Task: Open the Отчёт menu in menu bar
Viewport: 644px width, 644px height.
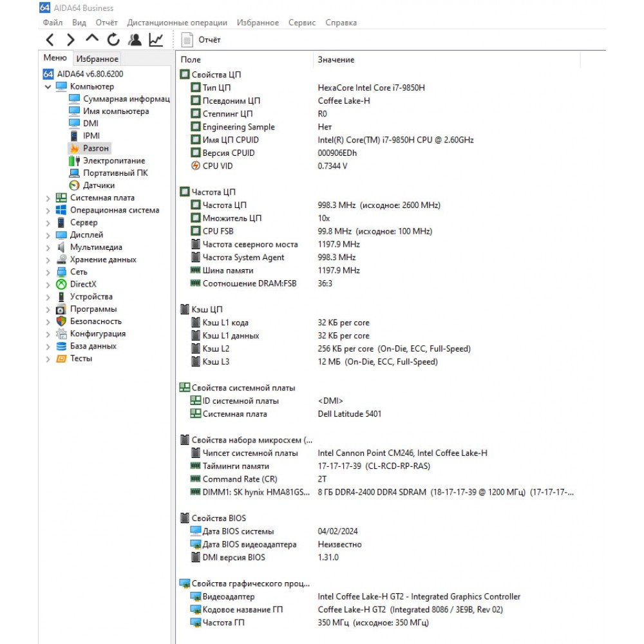Action: [x=106, y=23]
